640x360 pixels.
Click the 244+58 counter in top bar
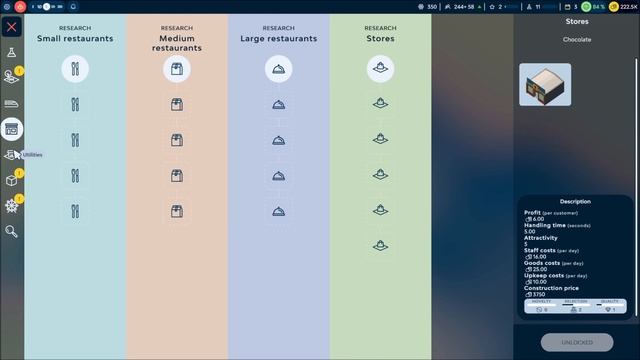pyautogui.click(x=463, y=7)
